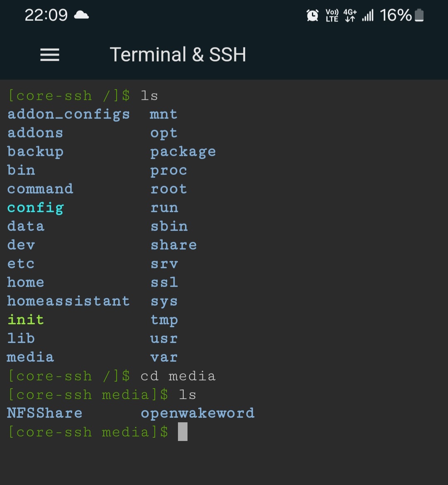Select the core-ssh media prompt line

point(87,432)
